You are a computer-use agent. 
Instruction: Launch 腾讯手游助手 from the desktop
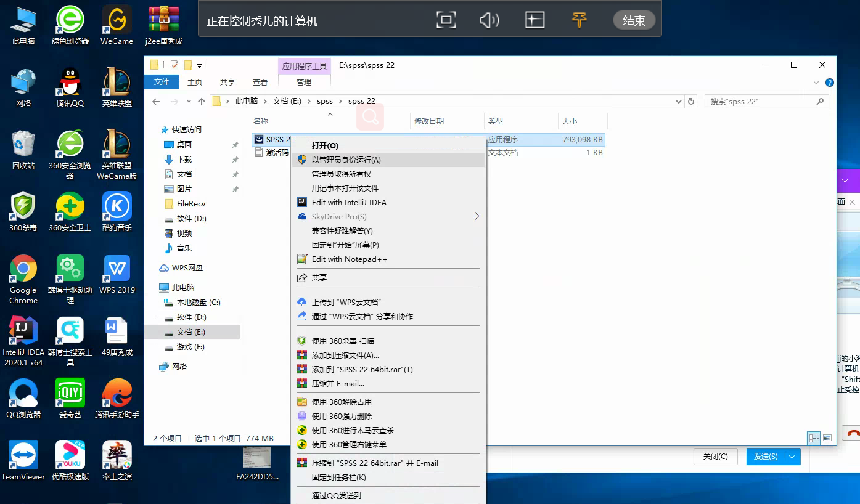117,399
